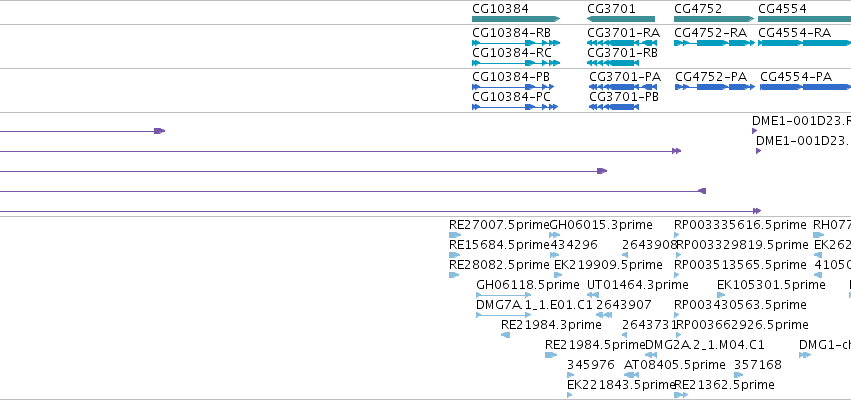Click the 434296 EST marker

click(x=554, y=255)
